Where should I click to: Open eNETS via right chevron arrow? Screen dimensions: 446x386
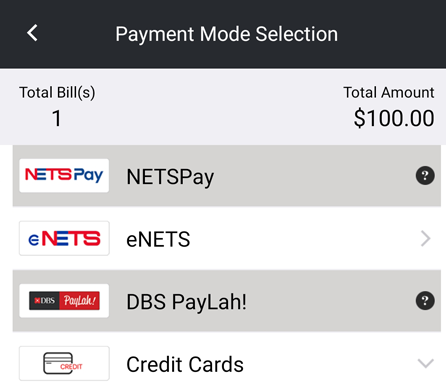426,239
